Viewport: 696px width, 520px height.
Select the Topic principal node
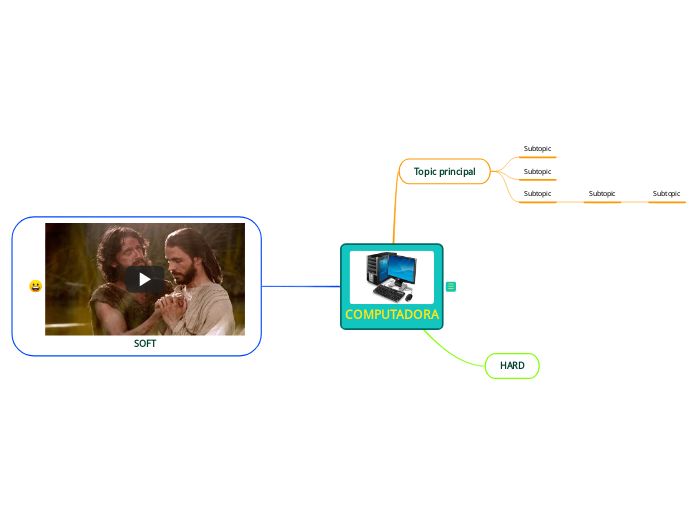[444, 171]
